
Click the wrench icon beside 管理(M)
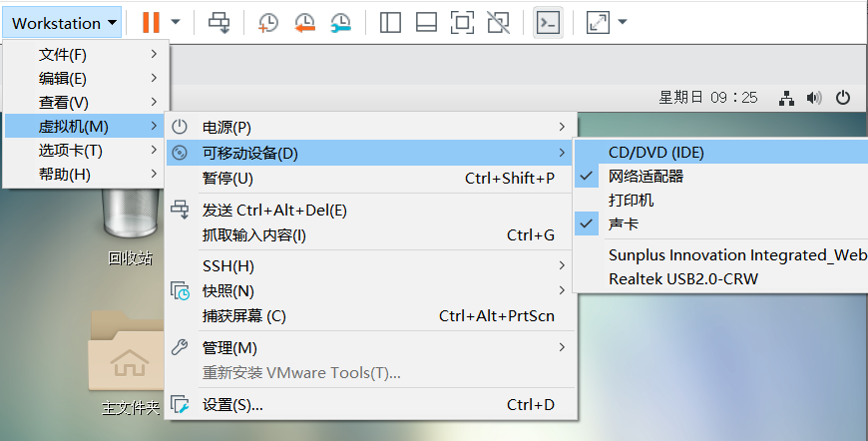[180, 347]
